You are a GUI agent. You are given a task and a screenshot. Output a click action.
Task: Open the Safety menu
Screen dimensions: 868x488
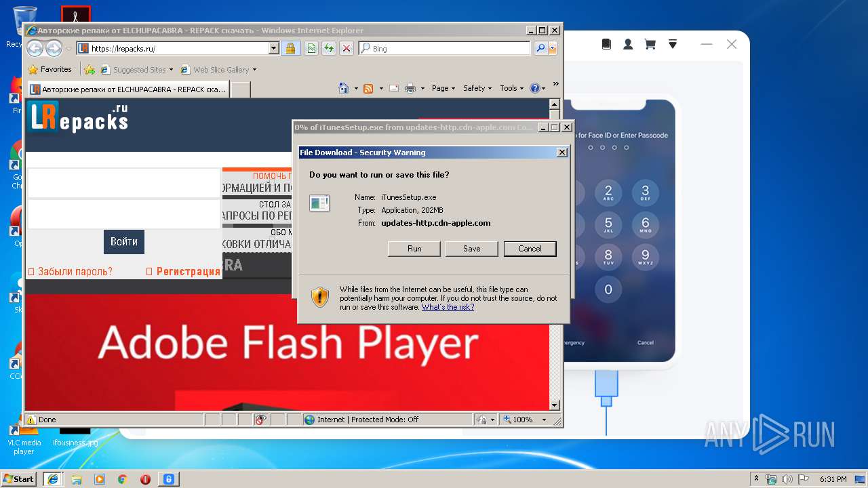(477, 88)
